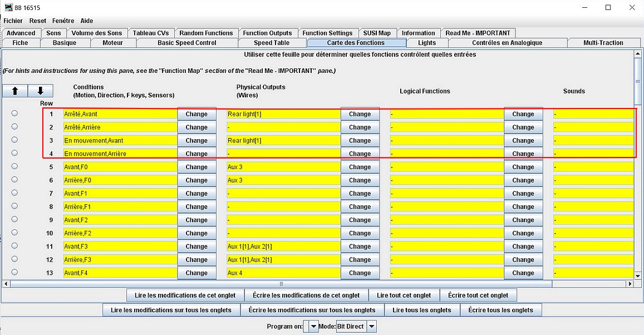Select the radio button for row 5

pyautogui.click(x=15, y=166)
